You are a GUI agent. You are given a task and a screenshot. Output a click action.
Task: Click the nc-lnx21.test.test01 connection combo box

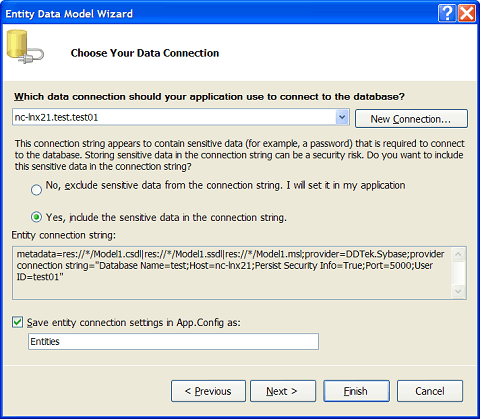click(x=181, y=117)
